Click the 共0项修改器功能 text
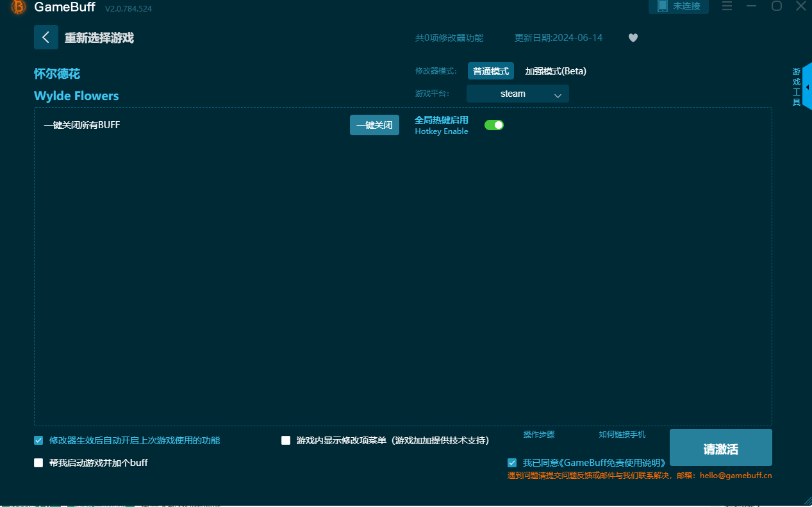Viewport: 812px width, 507px height. [x=449, y=38]
